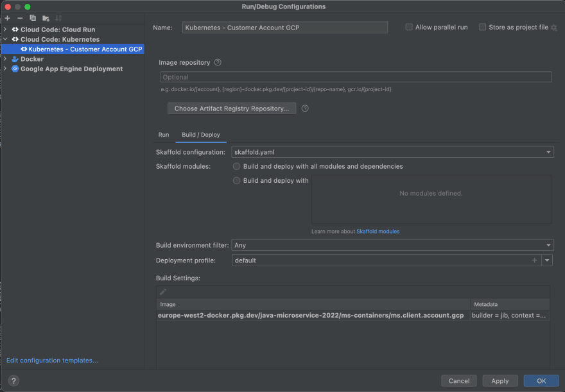This screenshot has width=565, height=392.
Task: Open Store as project file gear settings
Action: 554,28
